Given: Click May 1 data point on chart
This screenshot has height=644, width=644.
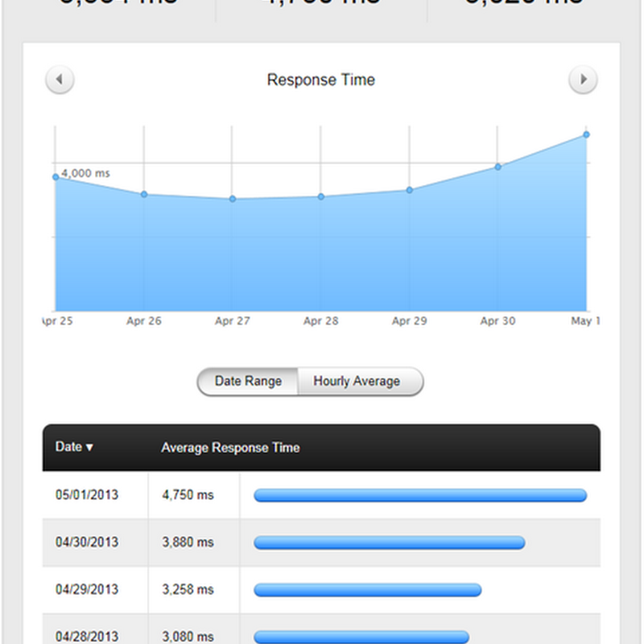Looking at the screenshot, I should click(x=587, y=134).
